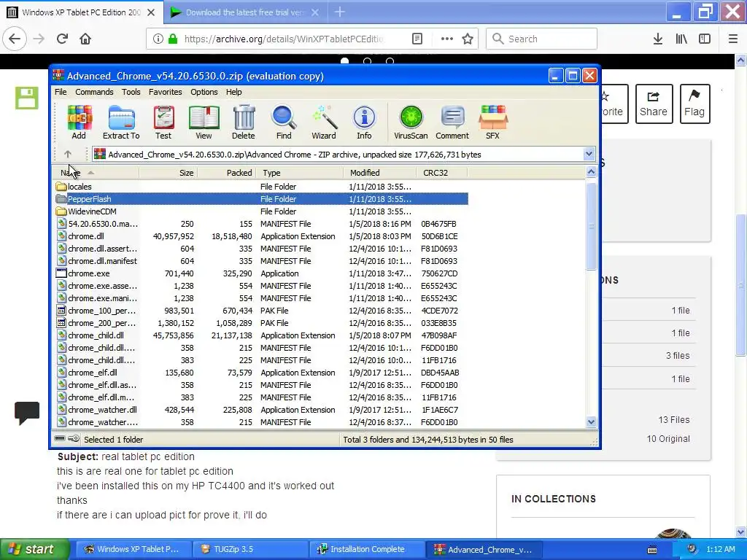Click the archive.org URL address field
Image resolution: width=747 pixels, height=560 pixels.
284,39
